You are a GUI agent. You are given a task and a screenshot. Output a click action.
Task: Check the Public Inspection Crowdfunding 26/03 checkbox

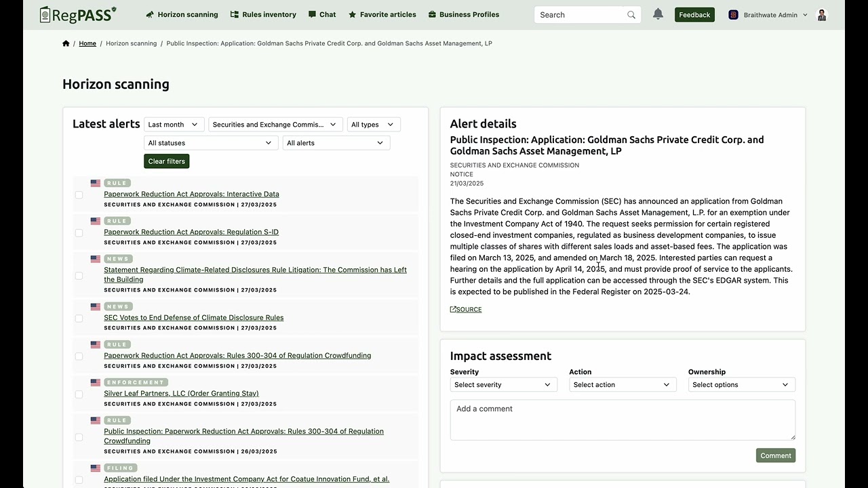pyautogui.click(x=79, y=436)
